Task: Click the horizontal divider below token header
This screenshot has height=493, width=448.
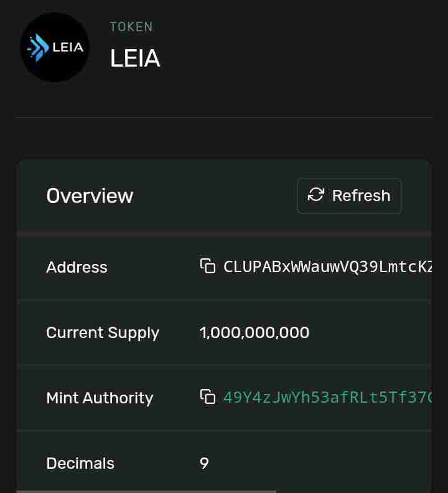Action: pos(224,118)
